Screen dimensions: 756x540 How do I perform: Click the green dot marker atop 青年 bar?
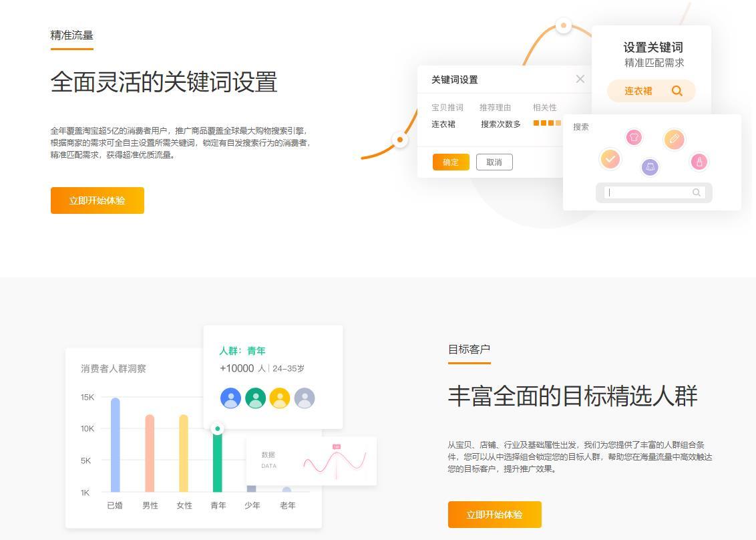pyautogui.click(x=218, y=428)
